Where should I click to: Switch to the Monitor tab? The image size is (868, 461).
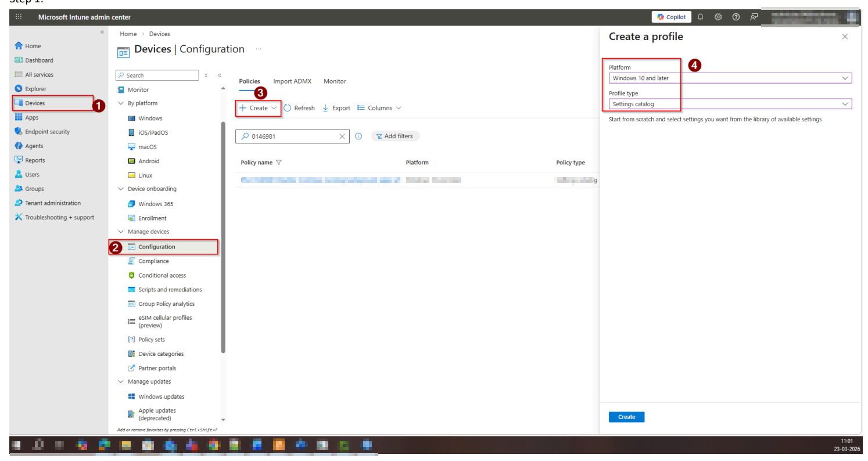tap(335, 81)
